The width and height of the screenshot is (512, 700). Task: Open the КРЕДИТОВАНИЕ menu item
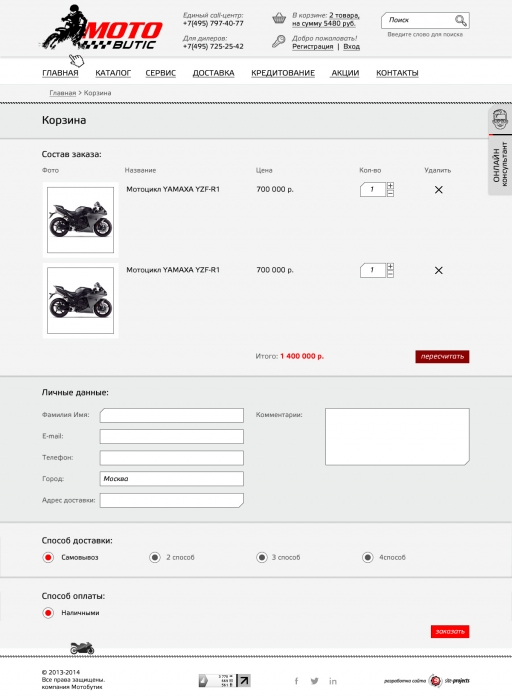coord(283,73)
